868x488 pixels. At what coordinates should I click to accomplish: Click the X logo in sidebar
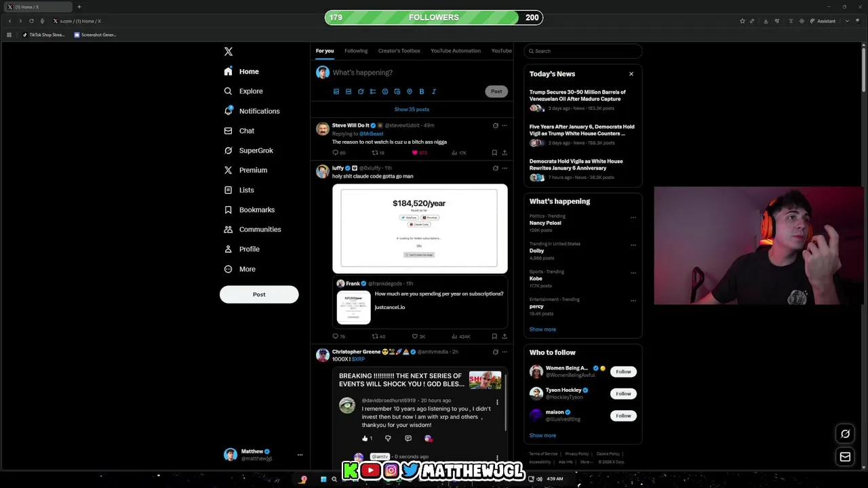click(x=229, y=52)
